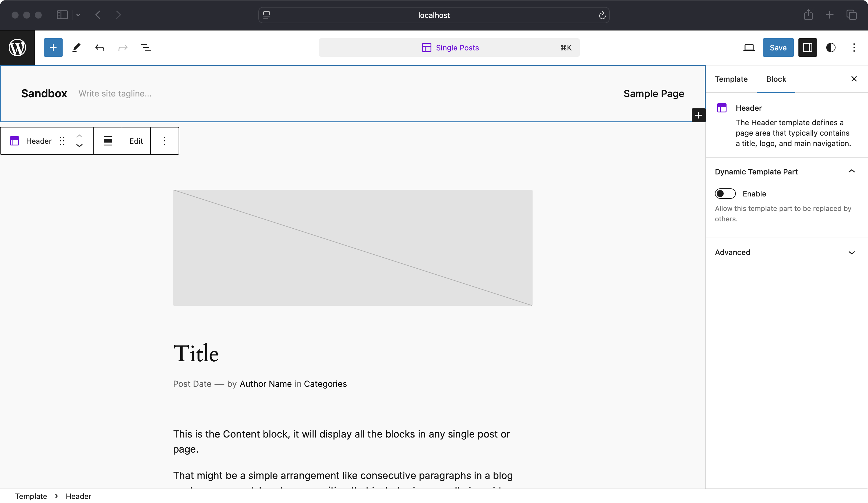This screenshot has height=503, width=868.
Task: Click Edit in the Header toolbar
Action: [x=136, y=141]
